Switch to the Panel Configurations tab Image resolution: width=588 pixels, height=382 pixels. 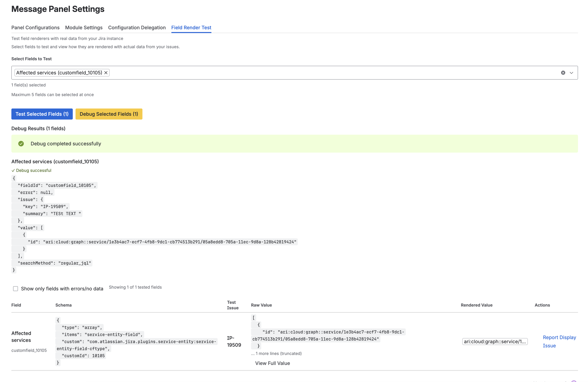pos(35,28)
